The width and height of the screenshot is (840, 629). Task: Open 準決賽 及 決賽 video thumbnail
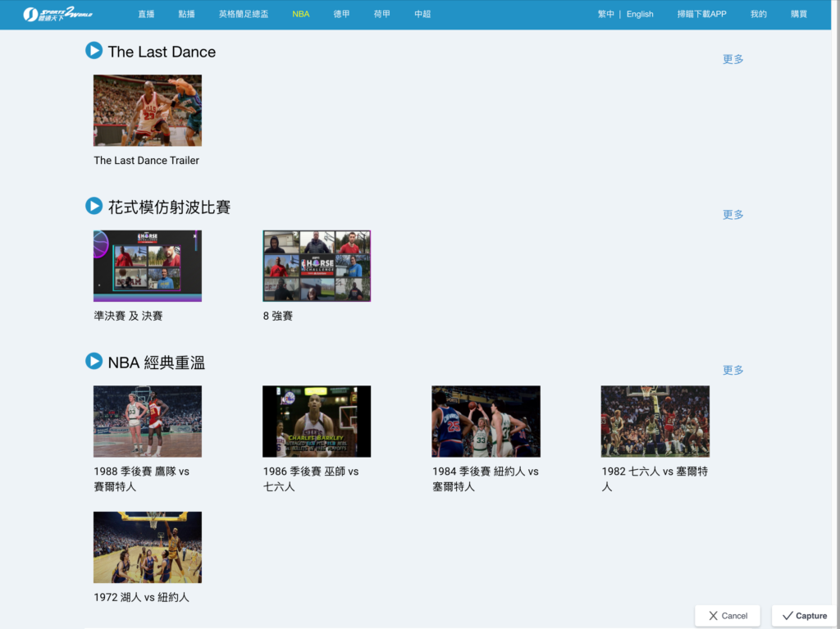148,266
